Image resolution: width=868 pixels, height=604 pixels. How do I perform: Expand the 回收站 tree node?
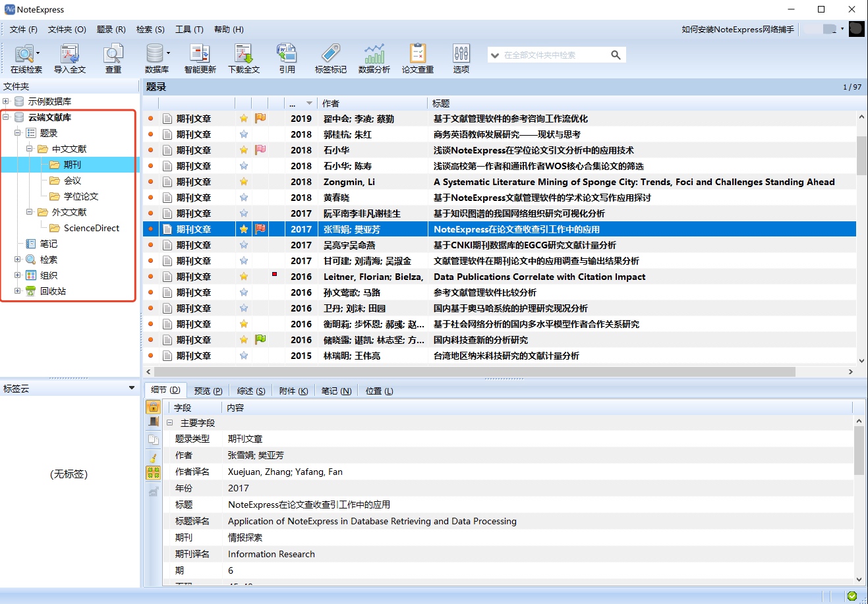click(18, 291)
